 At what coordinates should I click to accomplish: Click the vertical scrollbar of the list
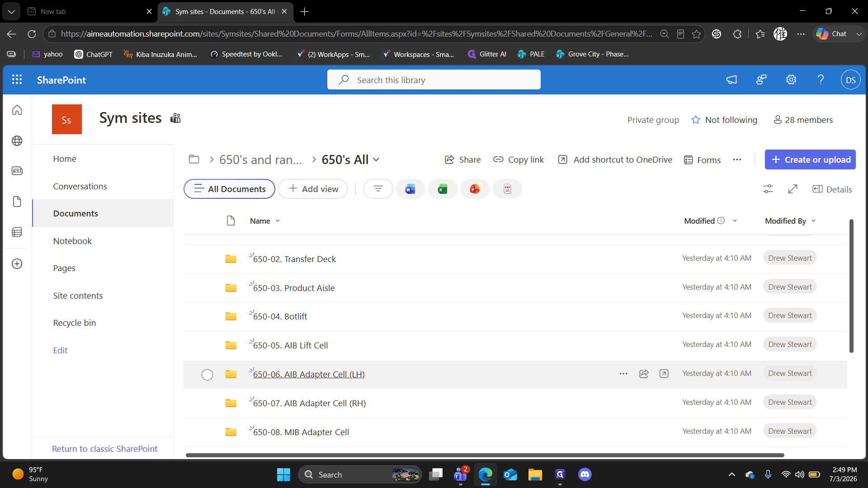click(x=851, y=286)
